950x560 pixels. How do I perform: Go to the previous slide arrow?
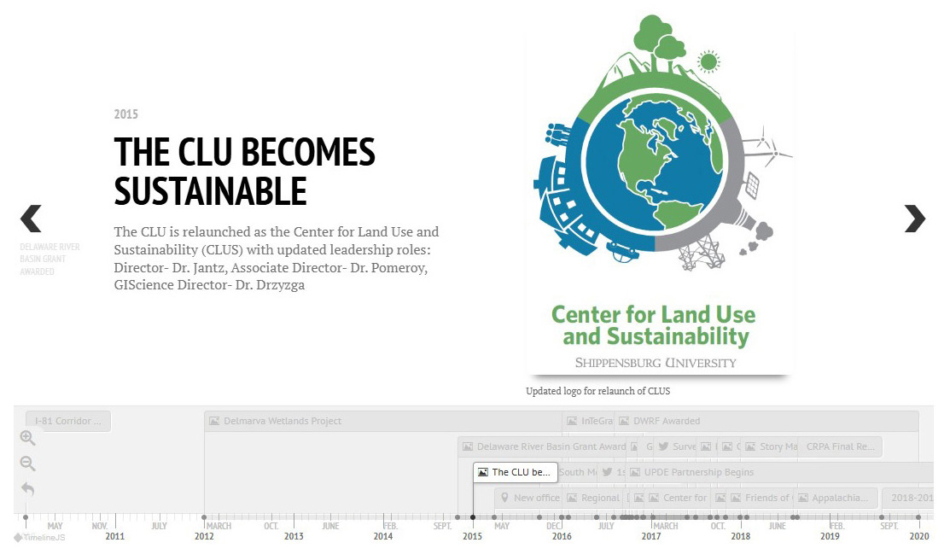(31, 219)
